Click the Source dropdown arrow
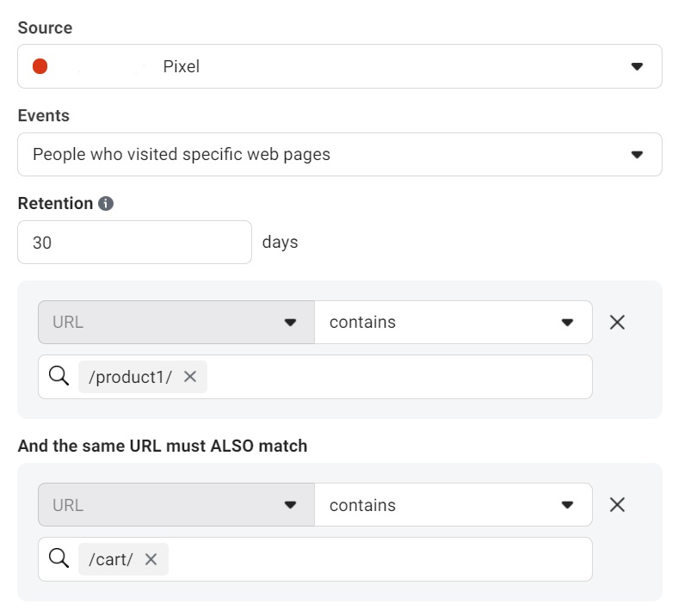678x616 pixels. [637, 66]
